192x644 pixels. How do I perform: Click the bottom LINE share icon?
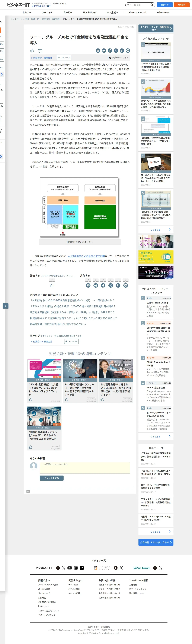coord(126,285)
